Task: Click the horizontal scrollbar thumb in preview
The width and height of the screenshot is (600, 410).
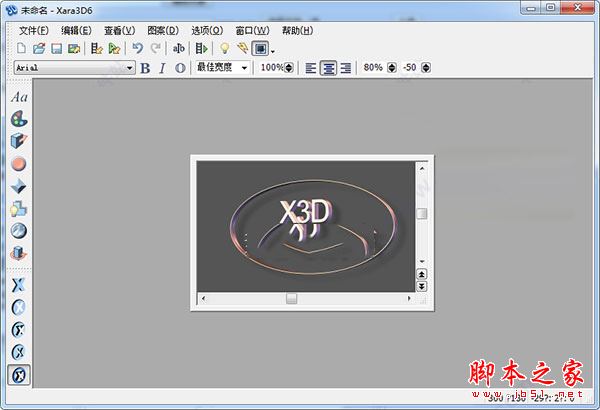Action: click(292, 298)
